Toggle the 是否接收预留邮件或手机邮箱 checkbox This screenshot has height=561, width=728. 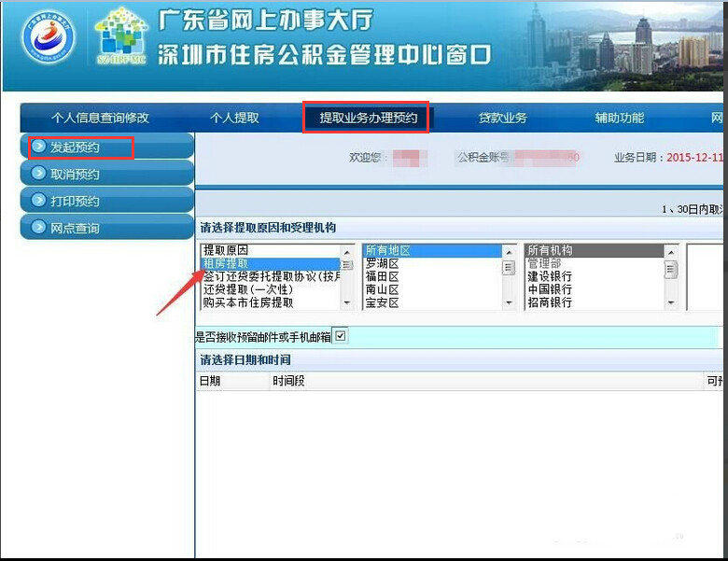coord(341,336)
